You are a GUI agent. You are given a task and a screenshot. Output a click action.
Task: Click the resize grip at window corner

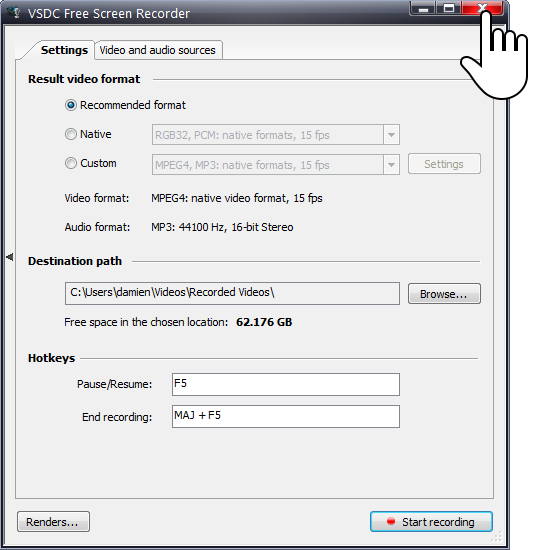pos(497,537)
